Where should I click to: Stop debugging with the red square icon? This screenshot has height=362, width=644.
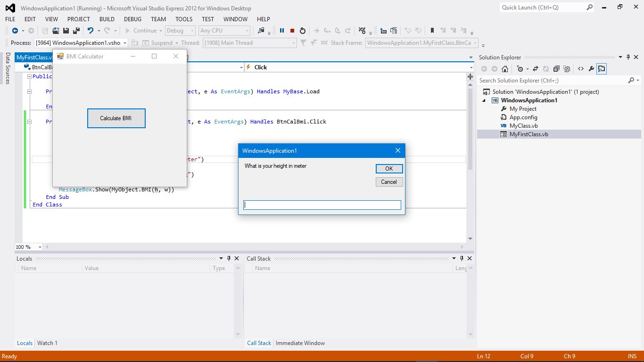click(x=292, y=31)
